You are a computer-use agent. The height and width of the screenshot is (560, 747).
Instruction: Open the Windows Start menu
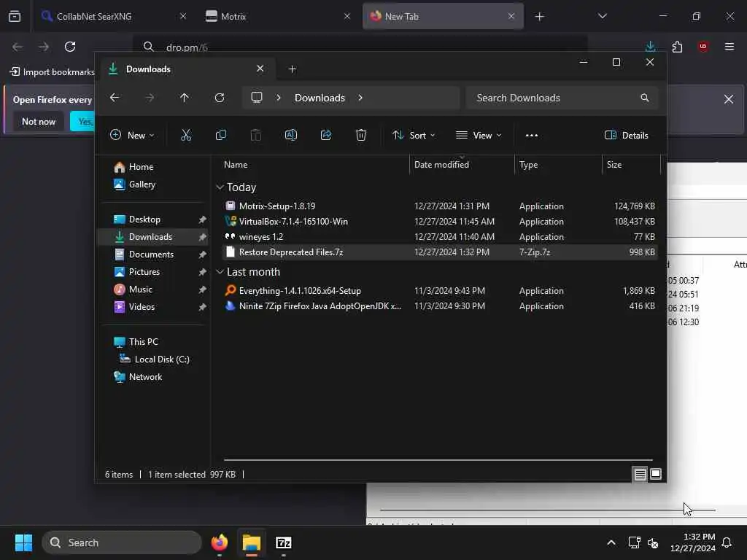coord(23,542)
